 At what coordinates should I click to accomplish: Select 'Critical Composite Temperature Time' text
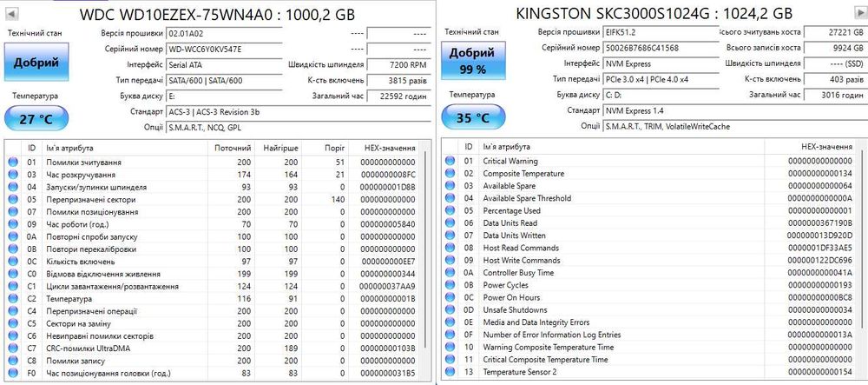tap(545, 360)
